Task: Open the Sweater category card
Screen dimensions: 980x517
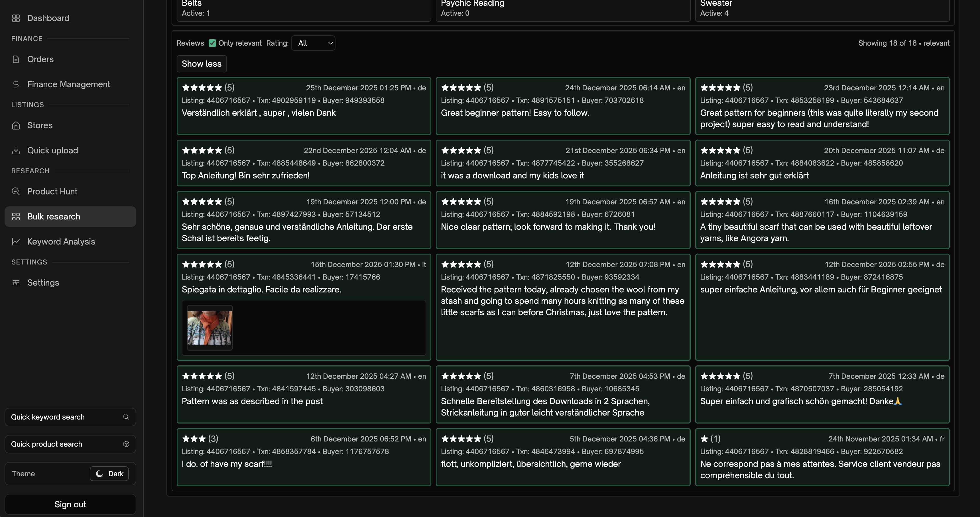Action: coord(822,8)
